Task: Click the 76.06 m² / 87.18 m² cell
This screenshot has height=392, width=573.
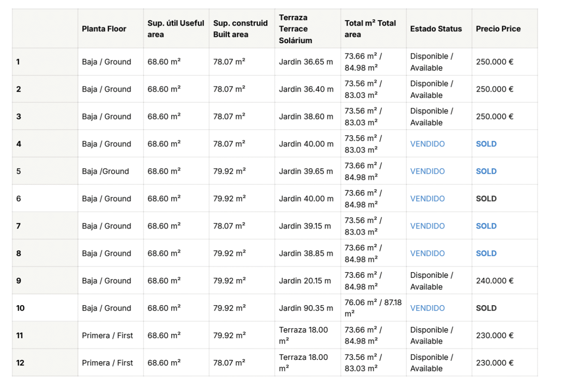Action: [x=373, y=308]
